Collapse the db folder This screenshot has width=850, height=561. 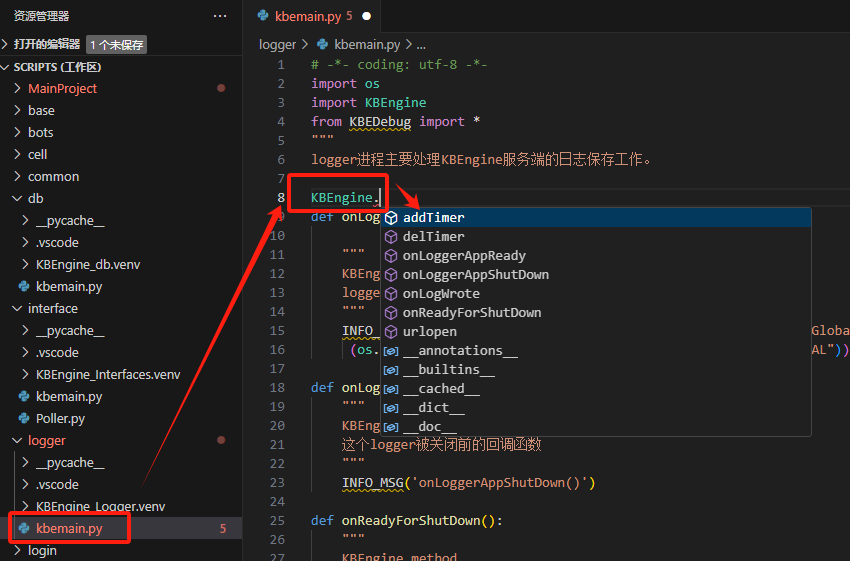(17, 198)
